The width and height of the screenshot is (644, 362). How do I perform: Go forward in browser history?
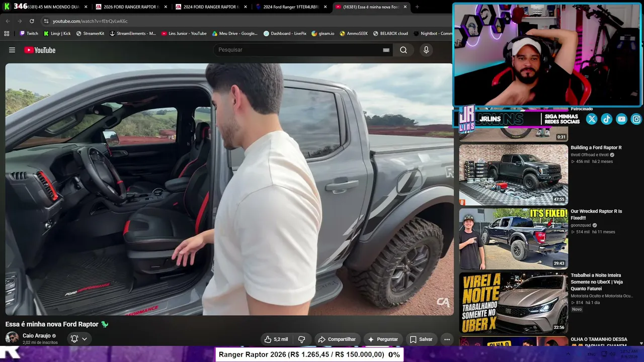coord(20,21)
